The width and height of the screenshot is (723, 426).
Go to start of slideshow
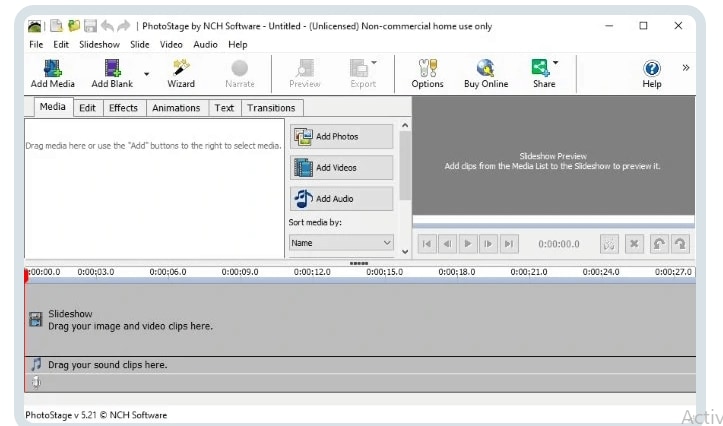click(427, 244)
